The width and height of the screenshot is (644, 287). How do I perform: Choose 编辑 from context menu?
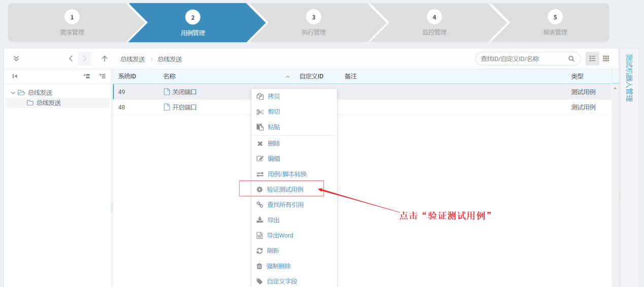pos(294,159)
